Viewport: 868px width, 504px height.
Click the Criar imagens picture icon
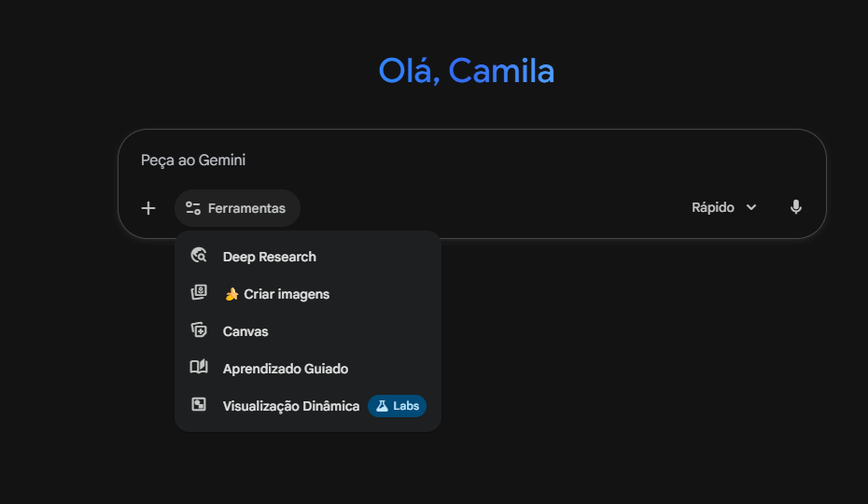coord(198,293)
